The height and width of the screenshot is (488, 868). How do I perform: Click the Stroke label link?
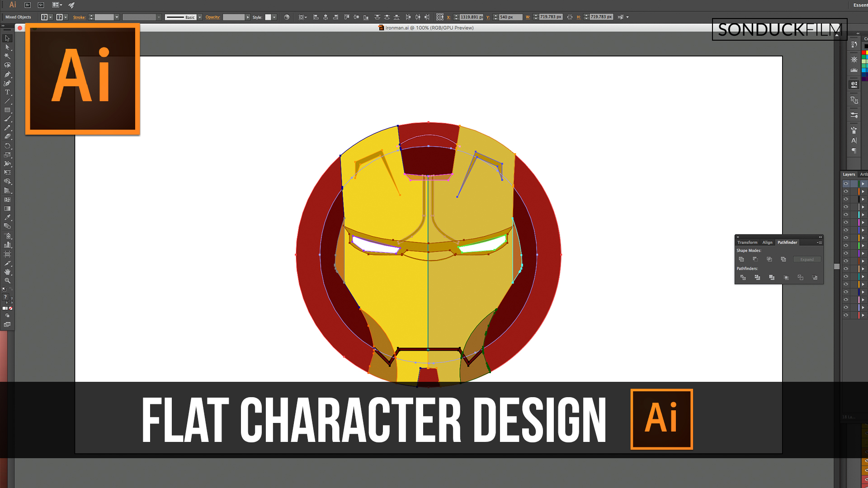(79, 17)
